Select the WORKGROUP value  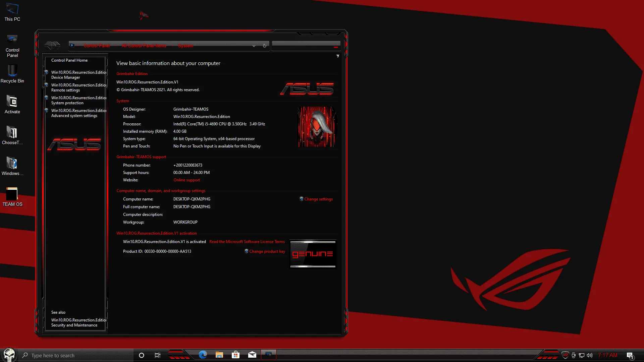185,222
